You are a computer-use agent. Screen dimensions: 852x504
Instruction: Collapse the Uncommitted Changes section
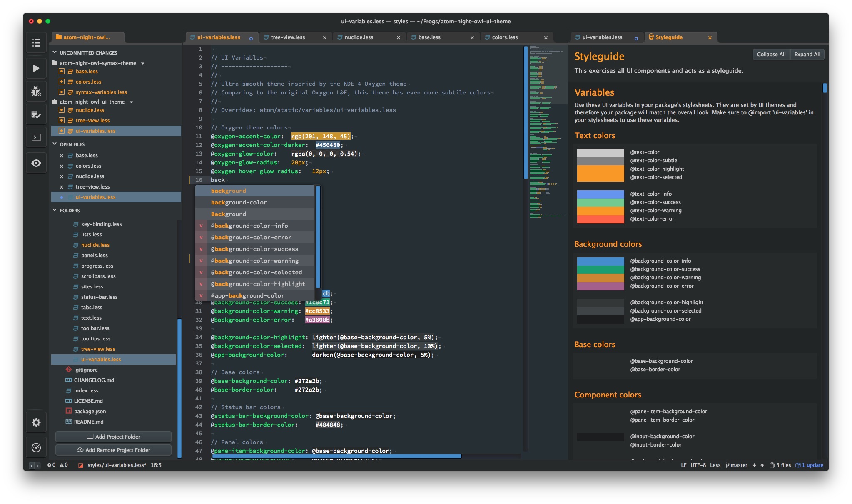[55, 52]
